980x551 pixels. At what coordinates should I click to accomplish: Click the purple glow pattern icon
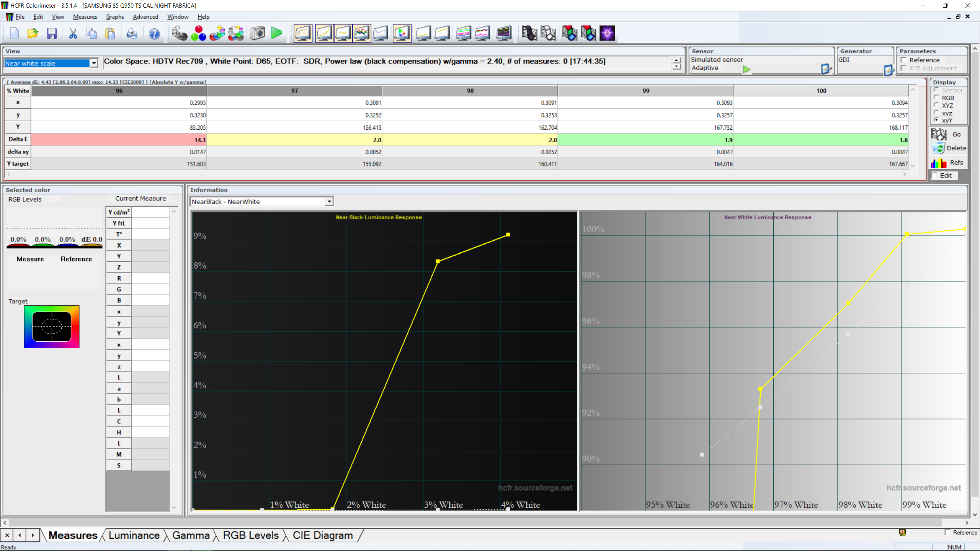(607, 34)
